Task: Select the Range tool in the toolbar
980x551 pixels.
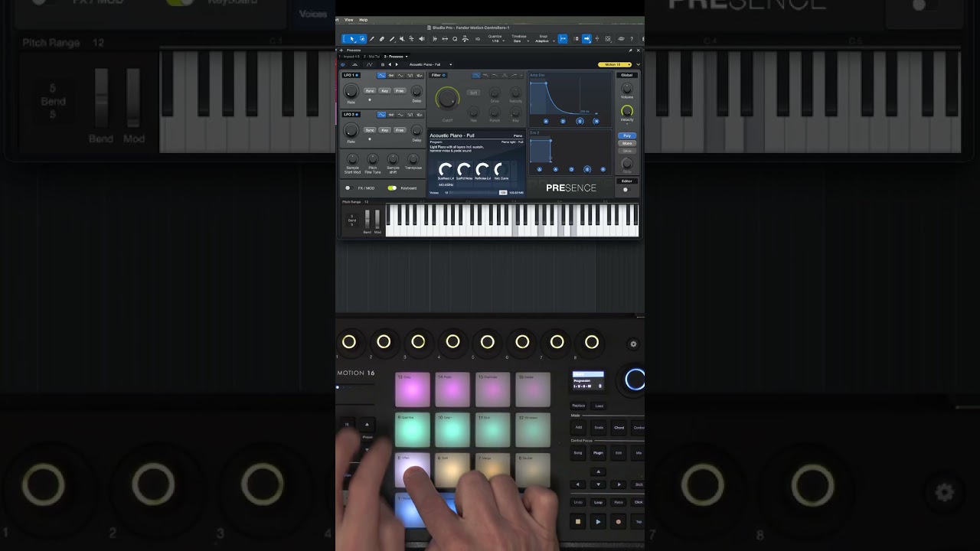Action: pos(362,38)
